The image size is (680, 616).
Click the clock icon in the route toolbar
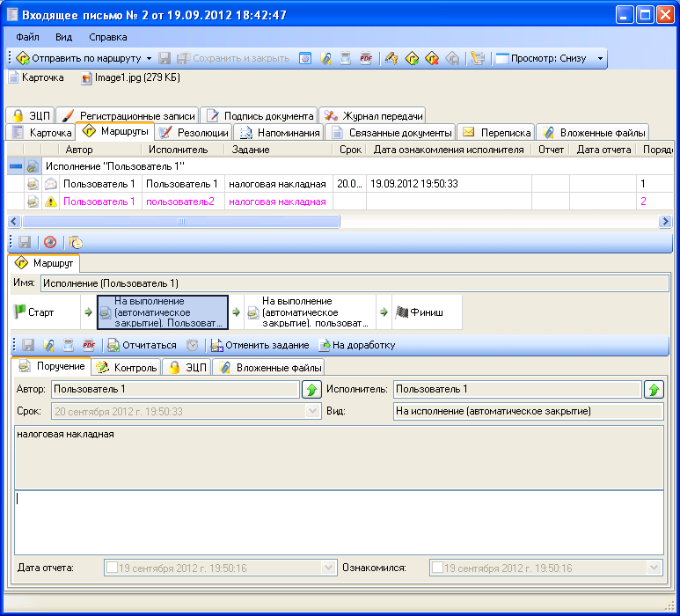tap(77, 241)
